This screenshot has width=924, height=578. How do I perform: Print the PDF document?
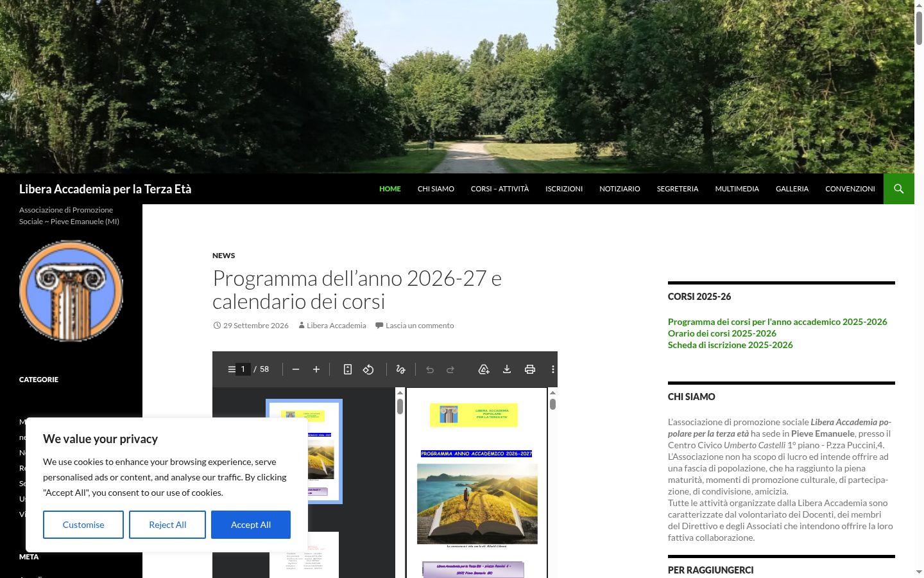coord(530,369)
